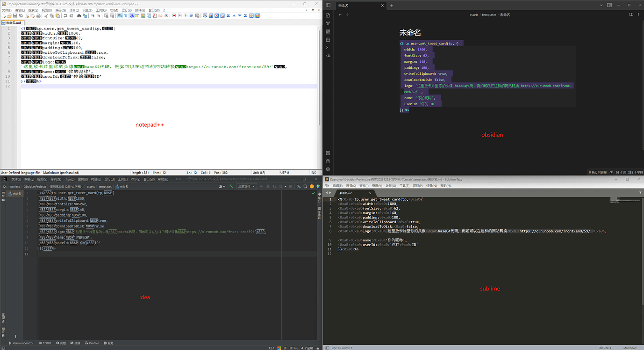Image resolution: width=644 pixels, height=350 pixels.
Task: Click assets breadcrumb in Obsidian
Action: pos(474,15)
